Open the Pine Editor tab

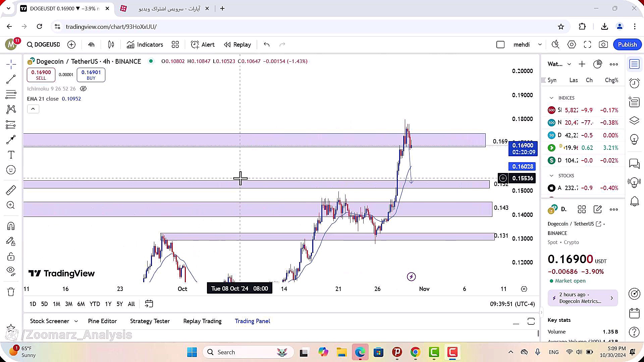102,321
